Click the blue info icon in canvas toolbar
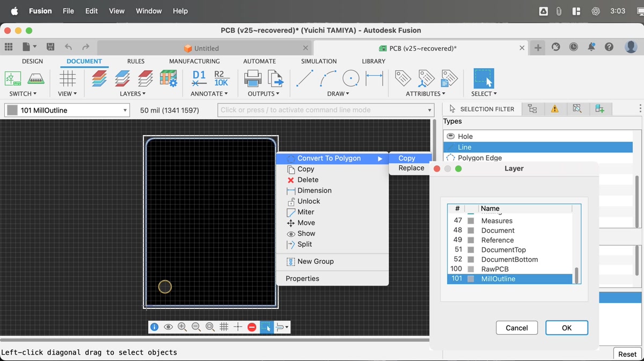Screen dimensions: 644x361 (155, 327)
